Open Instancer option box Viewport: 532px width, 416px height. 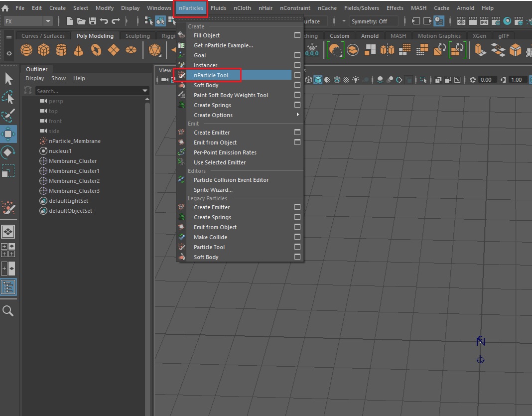point(297,65)
